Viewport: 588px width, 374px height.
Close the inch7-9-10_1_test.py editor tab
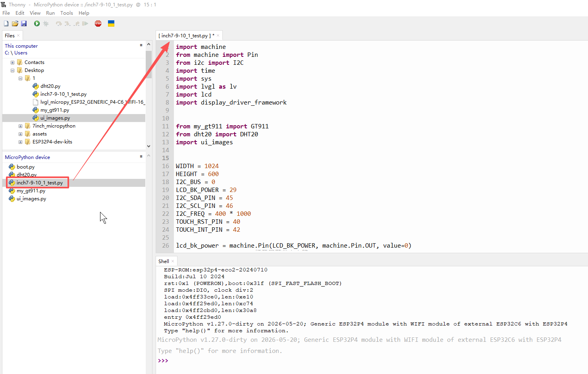click(218, 35)
